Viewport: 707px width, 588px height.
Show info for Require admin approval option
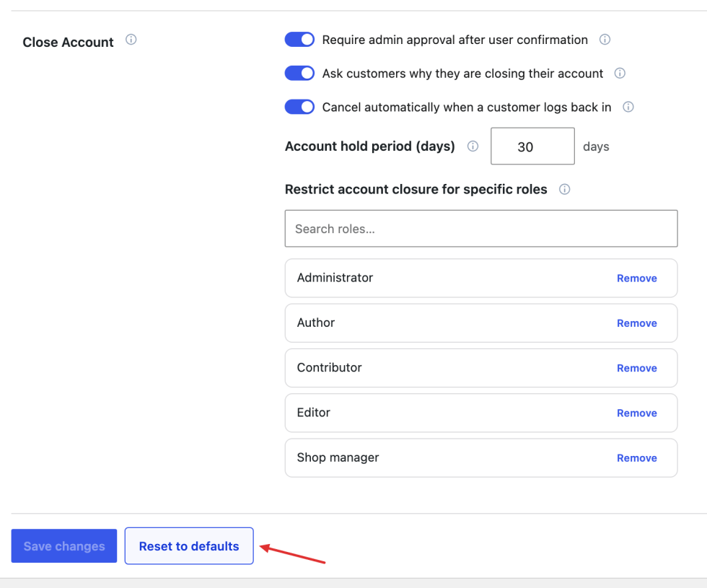605,40
